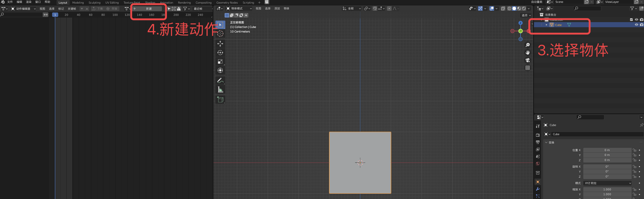
Task: Pick the Measure ruler tool
Action: pyautogui.click(x=220, y=90)
